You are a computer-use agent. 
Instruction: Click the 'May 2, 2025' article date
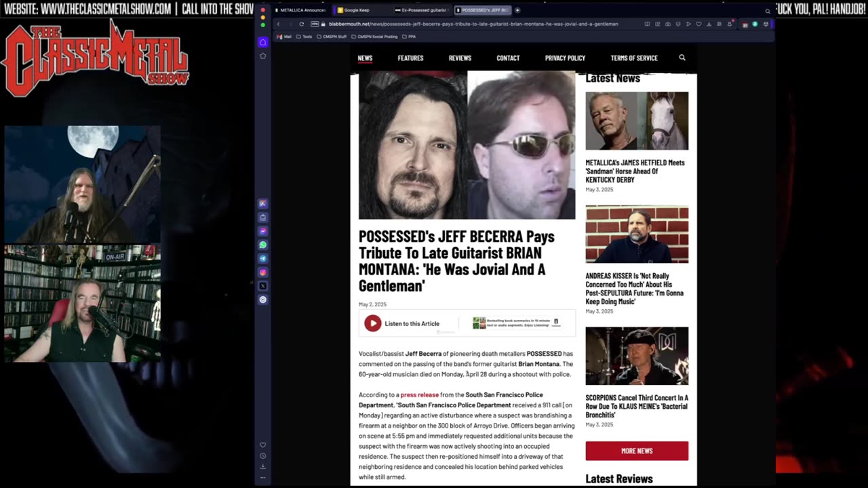pos(372,304)
